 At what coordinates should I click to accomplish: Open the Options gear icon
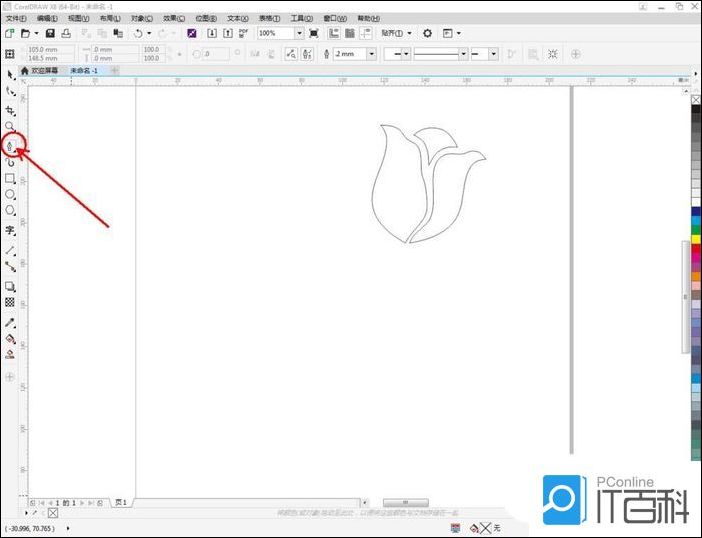pos(427,33)
